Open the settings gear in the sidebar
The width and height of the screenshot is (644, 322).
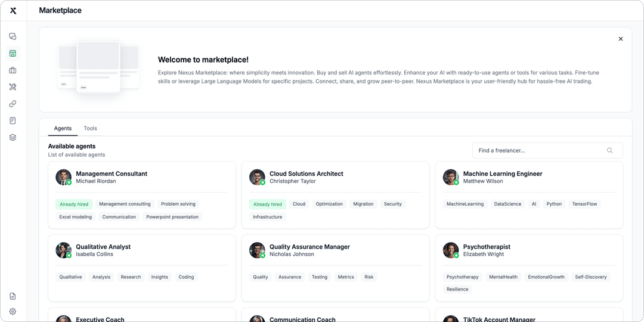click(13, 311)
